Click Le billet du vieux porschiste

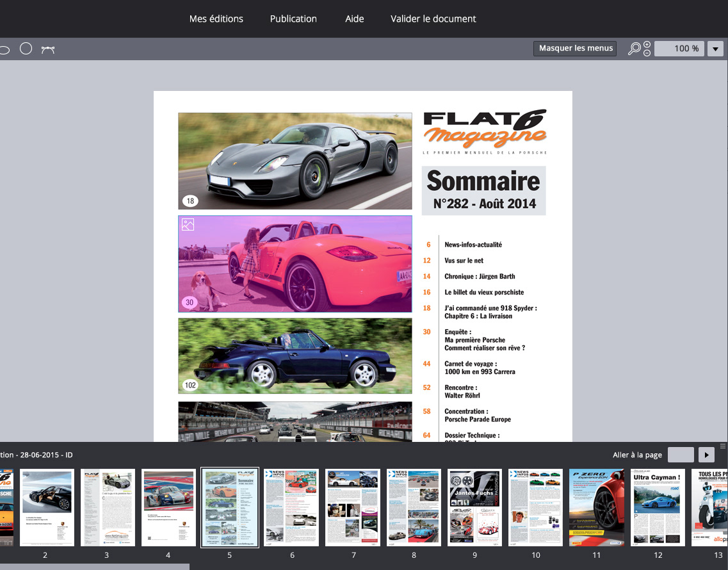pos(484,292)
